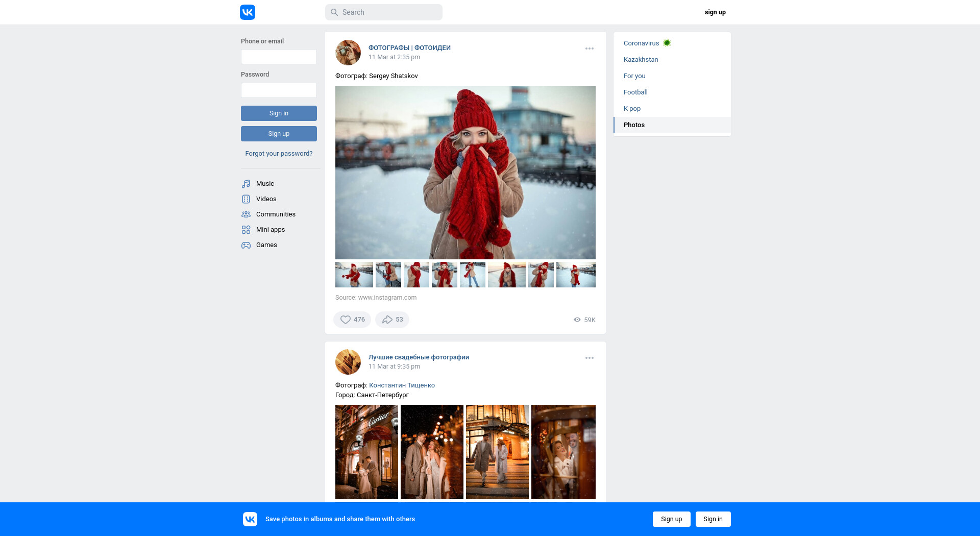Open the 11 Mar at 2:35 pm timestamp
The image size is (980, 536).
pos(394,57)
